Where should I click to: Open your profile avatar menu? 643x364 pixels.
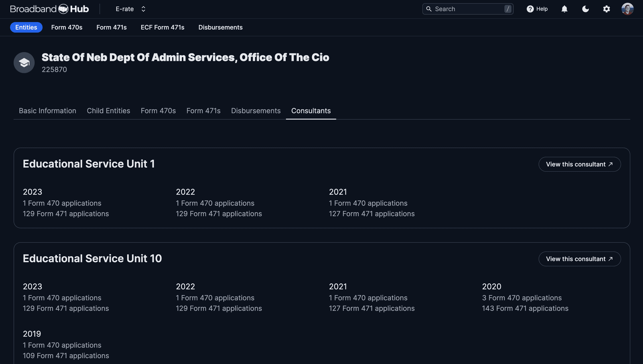click(x=628, y=9)
